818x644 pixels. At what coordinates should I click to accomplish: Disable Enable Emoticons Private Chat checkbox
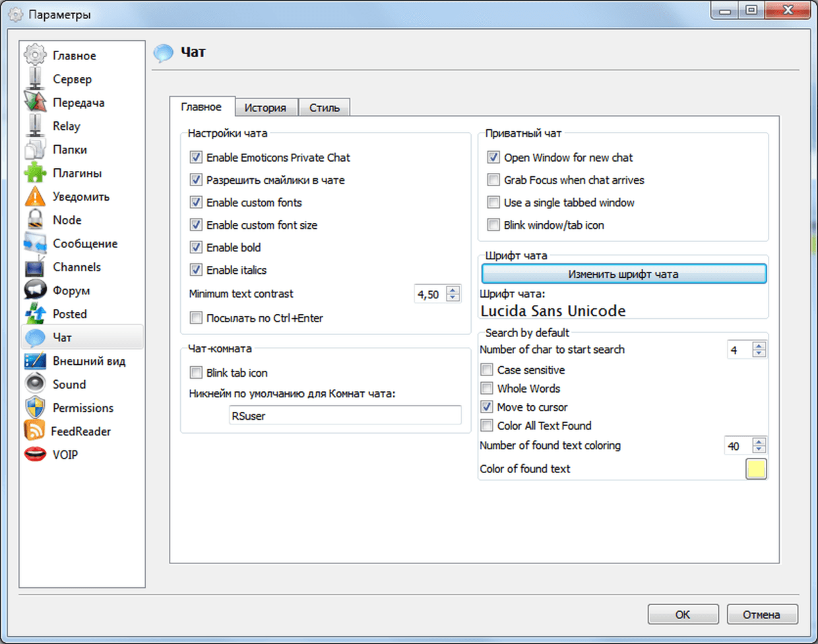(196, 158)
